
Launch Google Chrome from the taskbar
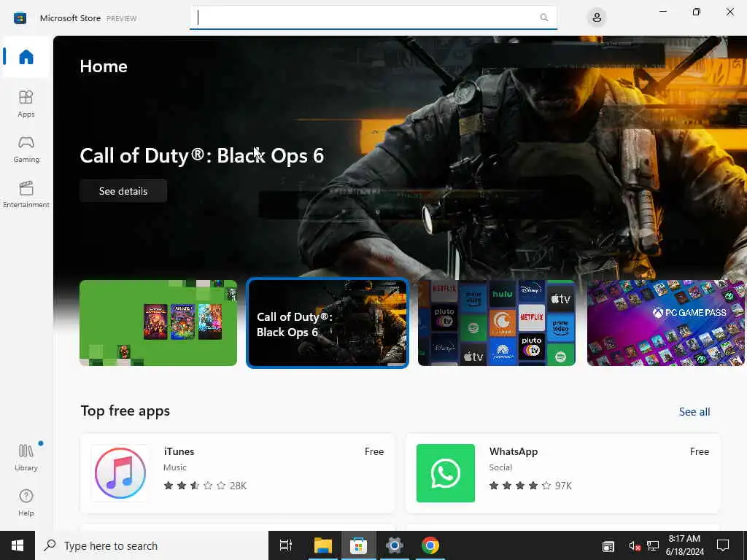tap(430, 545)
